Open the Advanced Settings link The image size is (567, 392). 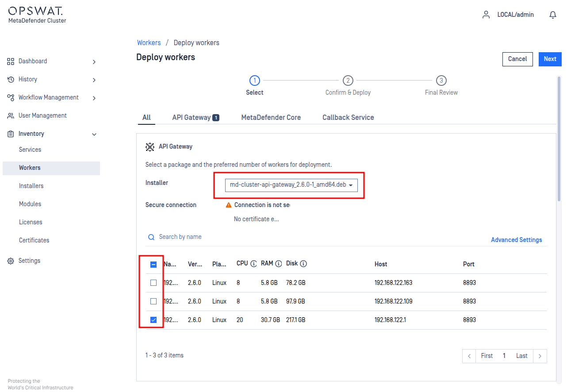[x=516, y=240]
